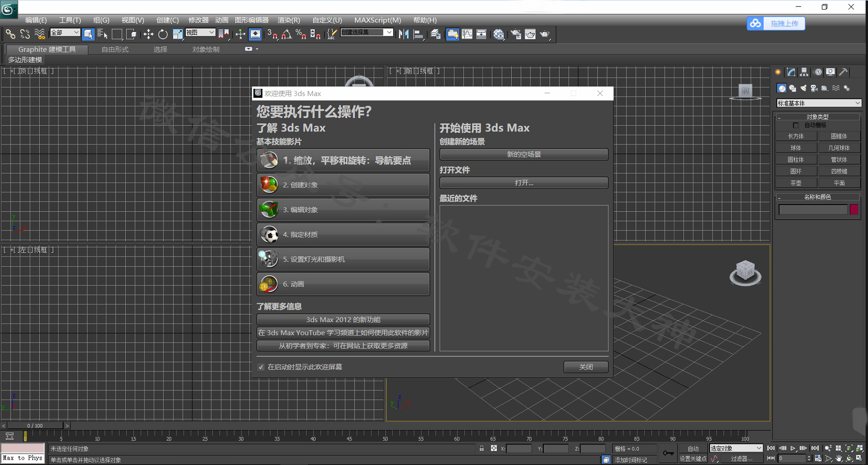The height and width of the screenshot is (465, 868).
Task: Play tutorial 2. 创建对象
Action: [343, 185]
